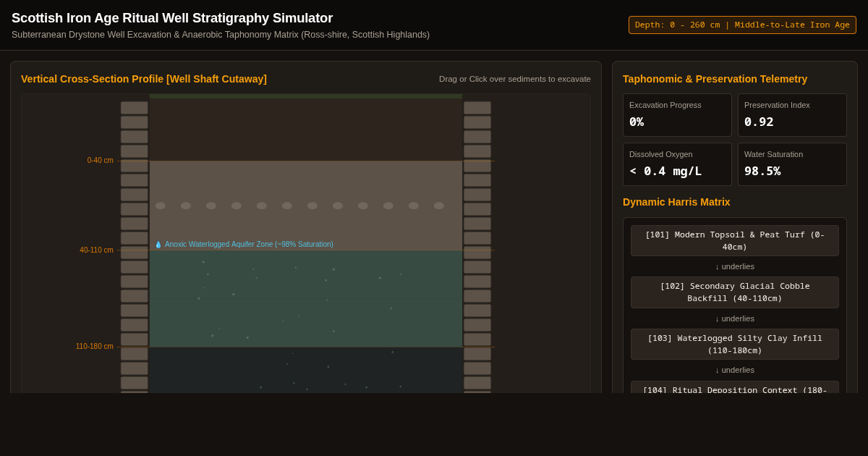868x456 pixels.
Task: Click the Taphonomic & Preservation Telemetry heading
Action: [x=715, y=79]
